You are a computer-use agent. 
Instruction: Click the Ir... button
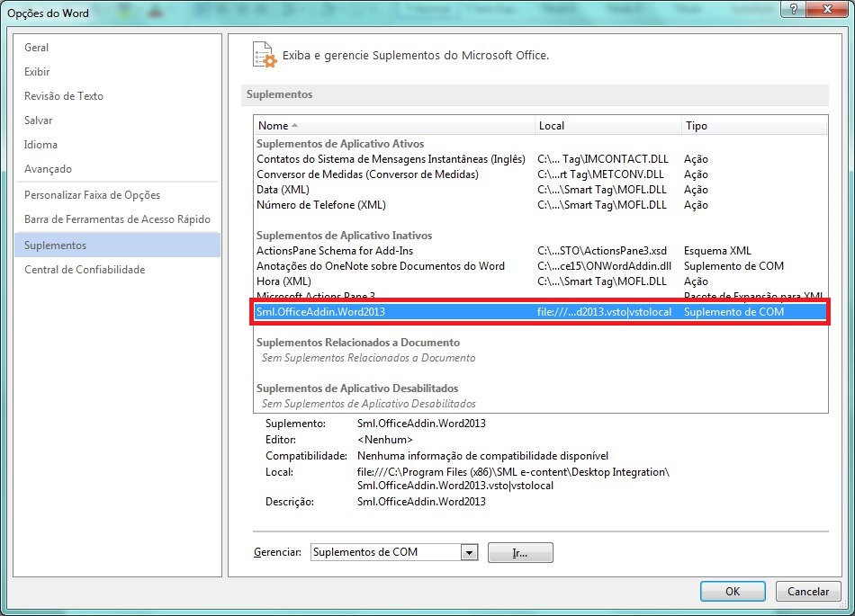coord(520,552)
